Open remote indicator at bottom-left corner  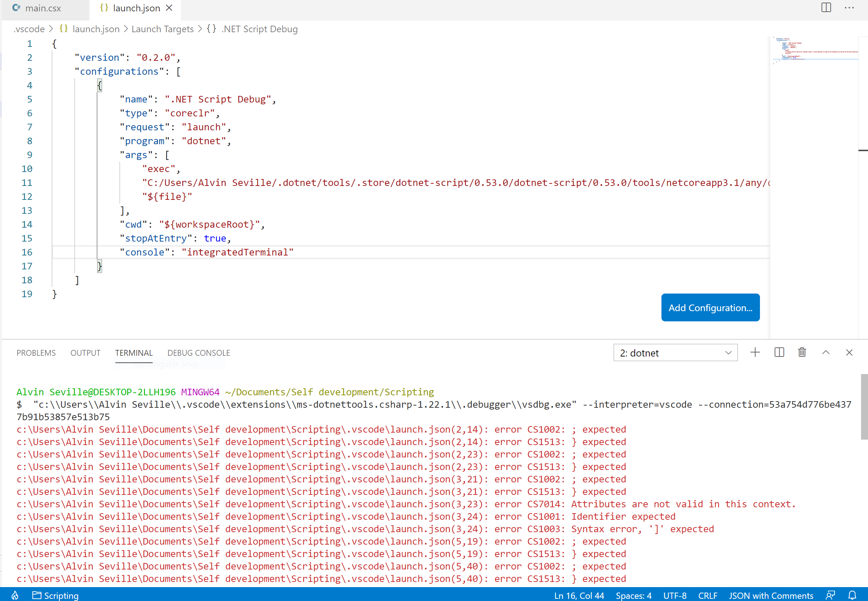[15, 595]
